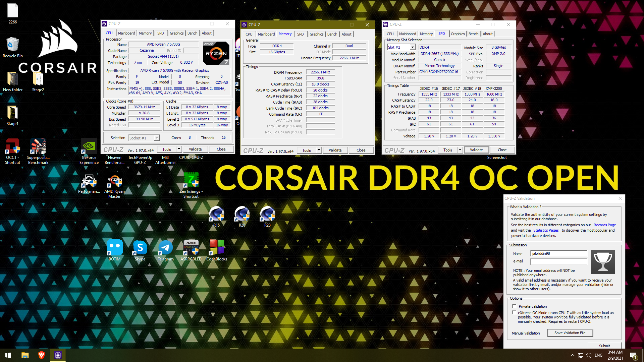
Task: Open ZenTimings shortcut icon
Action: tap(191, 185)
